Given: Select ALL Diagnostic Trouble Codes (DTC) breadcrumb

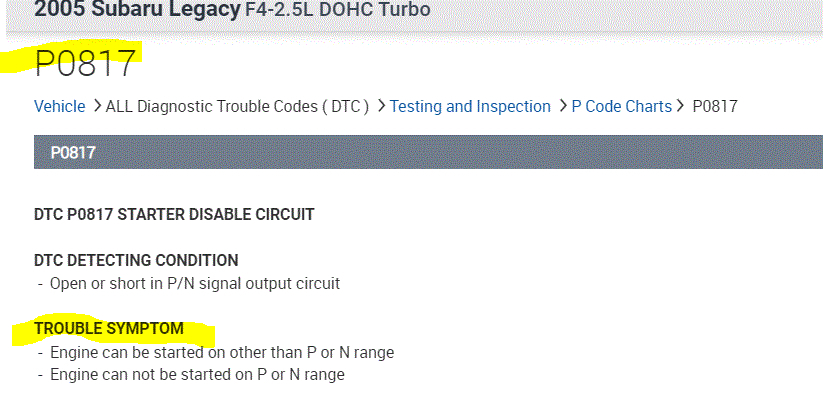Looking at the screenshot, I should pos(238,107).
